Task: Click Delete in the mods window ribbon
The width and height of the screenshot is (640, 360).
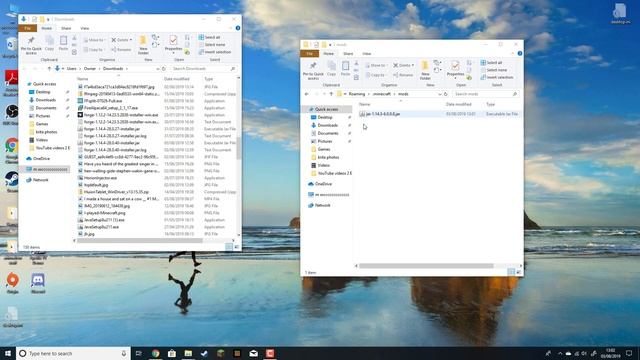Action: click(x=404, y=65)
